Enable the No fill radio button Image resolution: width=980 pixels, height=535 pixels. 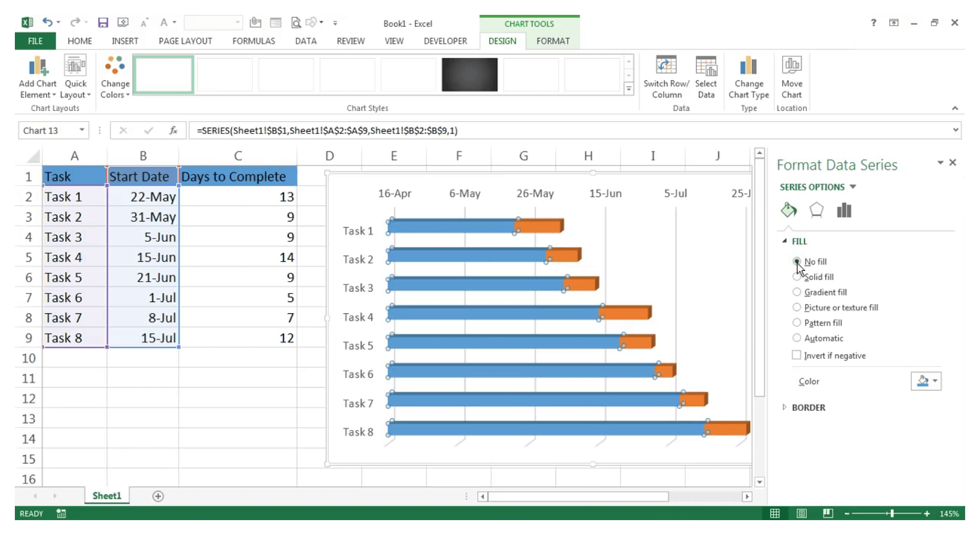[796, 262]
